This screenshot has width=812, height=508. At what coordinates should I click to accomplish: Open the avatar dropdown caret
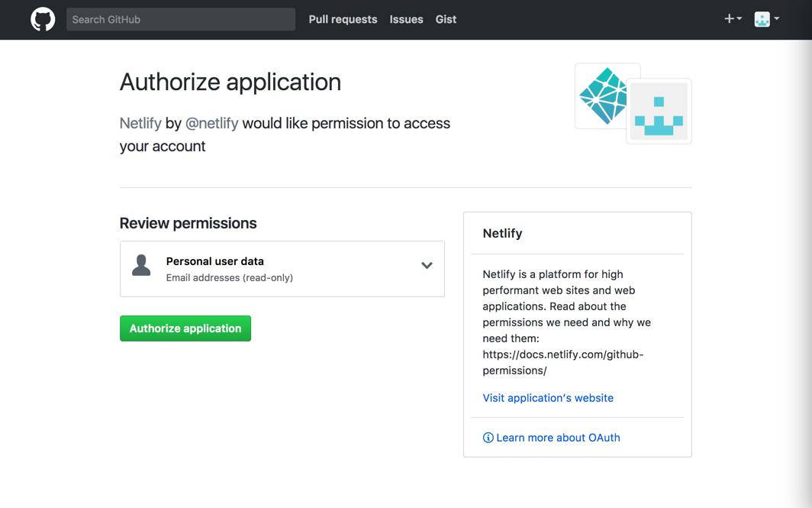click(x=777, y=18)
